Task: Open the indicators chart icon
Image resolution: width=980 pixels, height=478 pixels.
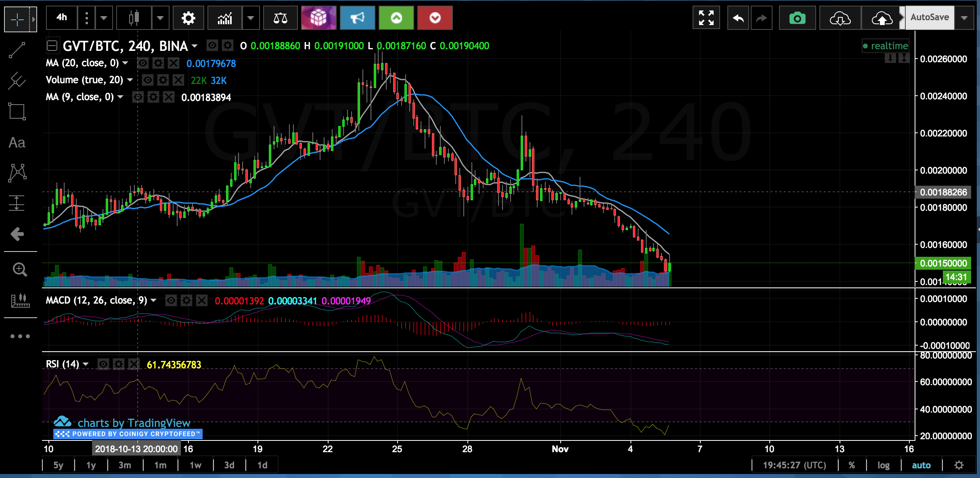Action: [x=225, y=18]
